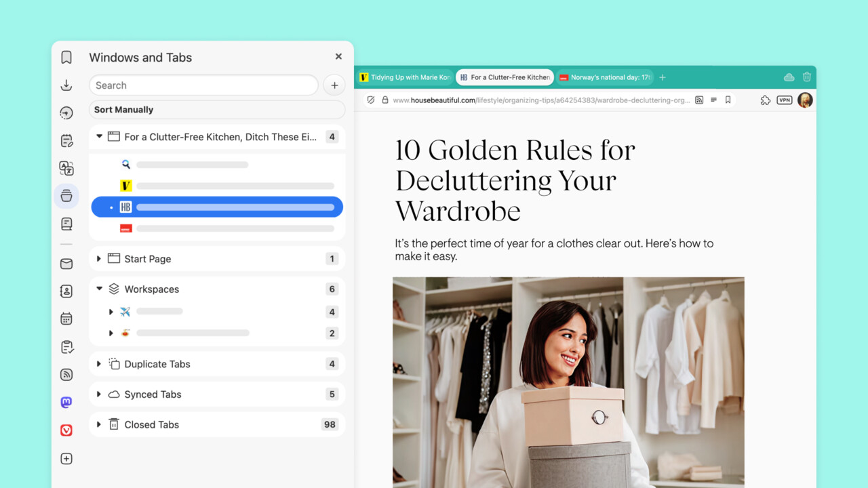Image resolution: width=868 pixels, height=488 pixels.
Task: Open the Mastodon web panel
Action: point(66,402)
